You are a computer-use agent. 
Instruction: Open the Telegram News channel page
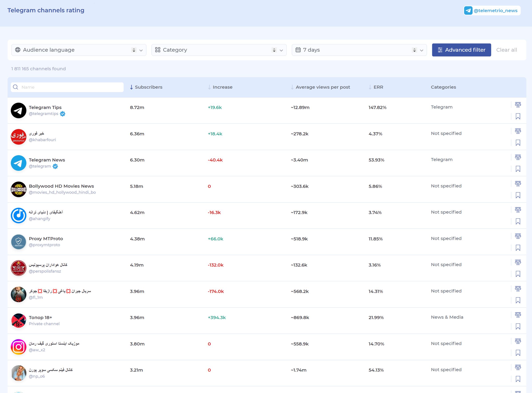[47, 160]
